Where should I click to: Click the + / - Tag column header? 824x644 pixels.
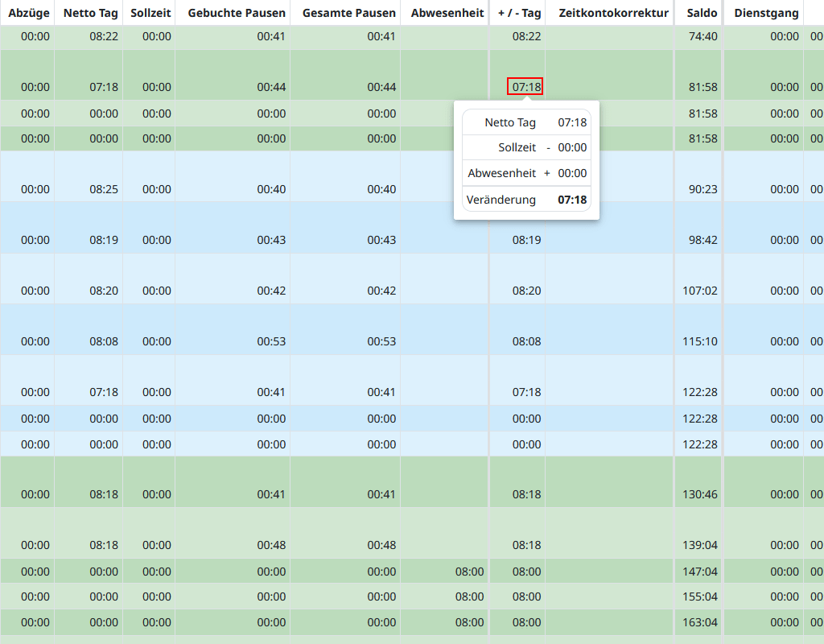pyautogui.click(x=519, y=13)
